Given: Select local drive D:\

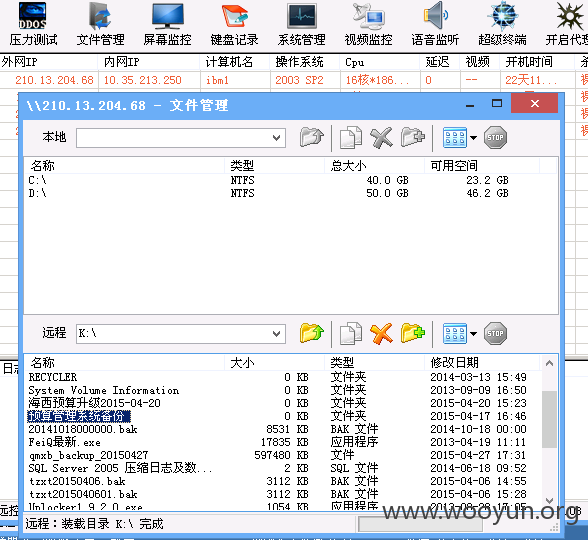Looking at the screenshot, I should click(38, 194).
